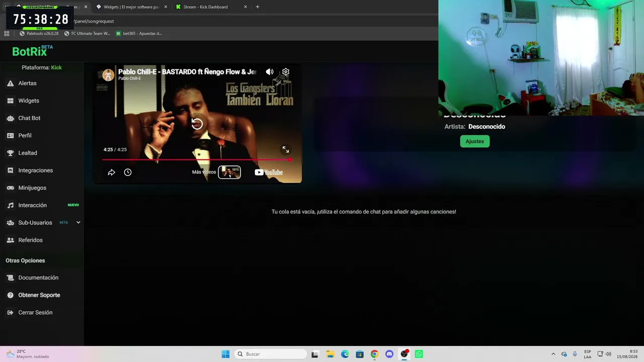Click the watch later clock icon
644x362 pixels.
coord(128,172)
